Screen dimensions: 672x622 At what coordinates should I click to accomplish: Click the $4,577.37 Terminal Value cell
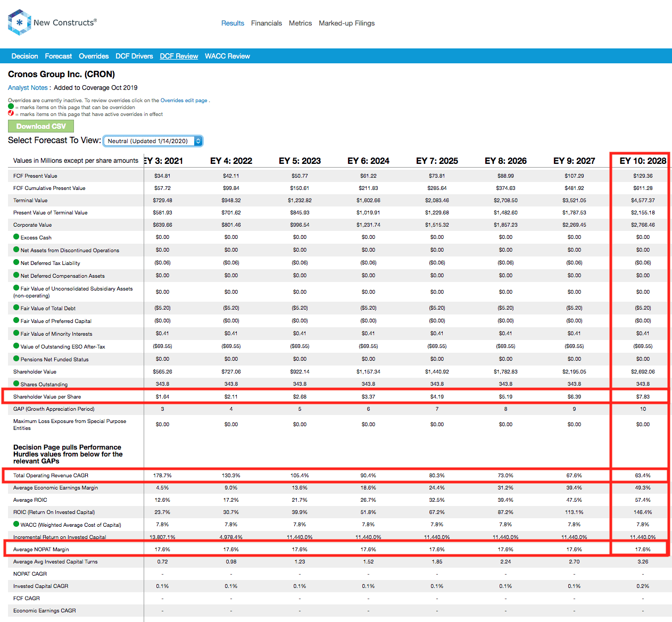[643, 200]
